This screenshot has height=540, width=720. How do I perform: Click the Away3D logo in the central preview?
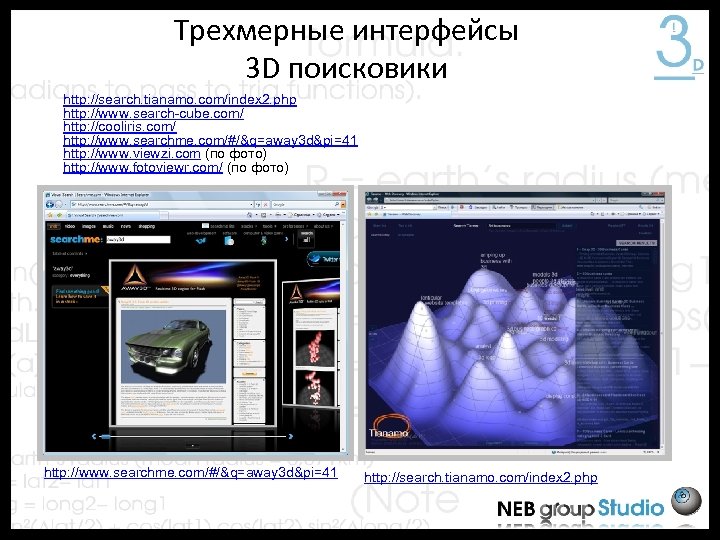(134, 279)
